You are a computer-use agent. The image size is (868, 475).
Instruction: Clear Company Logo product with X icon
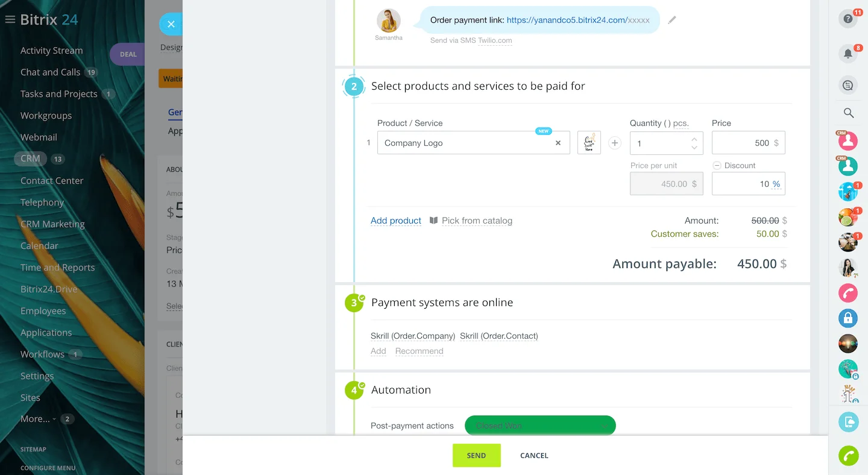coord(558,143)
